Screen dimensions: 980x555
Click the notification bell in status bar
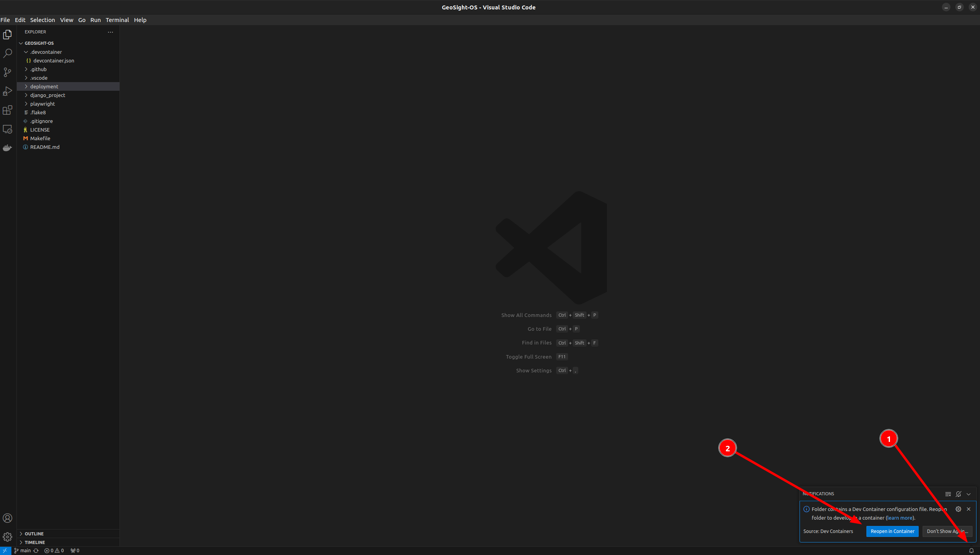(971, 551)
